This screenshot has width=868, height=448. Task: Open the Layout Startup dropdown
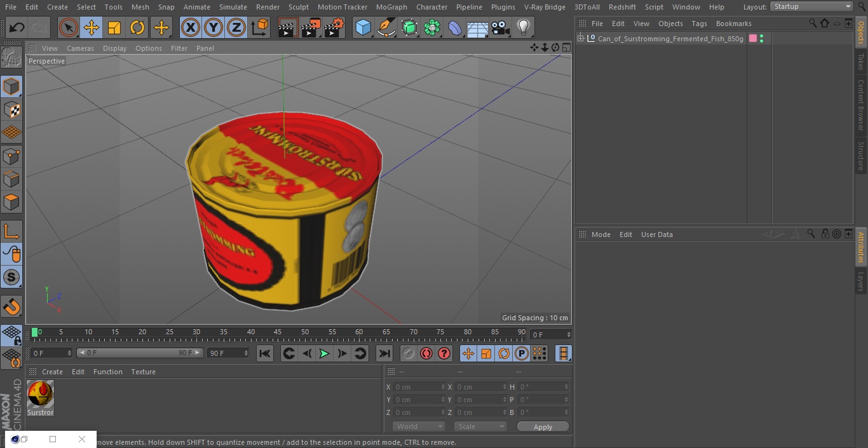click(x=811, y=6)
